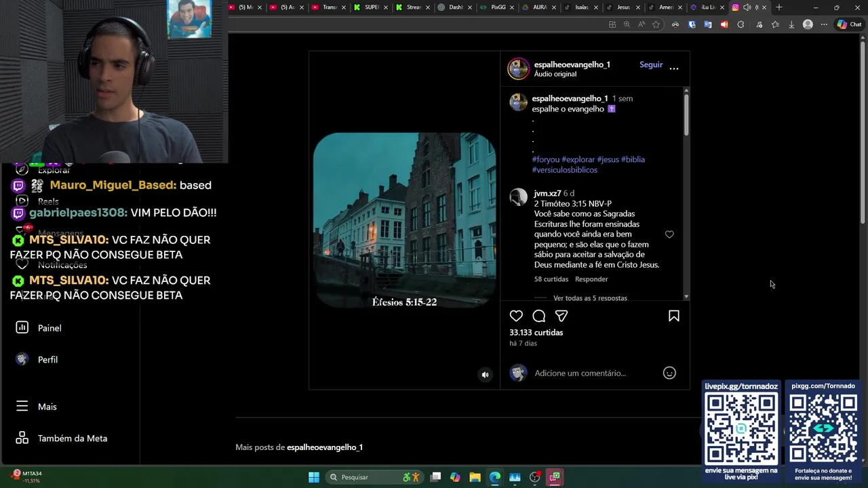The height and width of the screenshot is (488, 868).
Task: Open Microsoft Edge from the taskbar
Action: pos(495,477)
